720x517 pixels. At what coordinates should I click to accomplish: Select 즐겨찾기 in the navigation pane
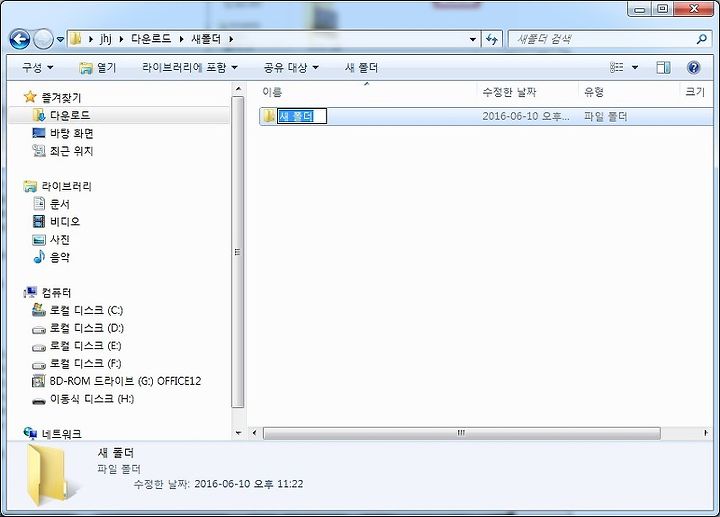(61, 97)
